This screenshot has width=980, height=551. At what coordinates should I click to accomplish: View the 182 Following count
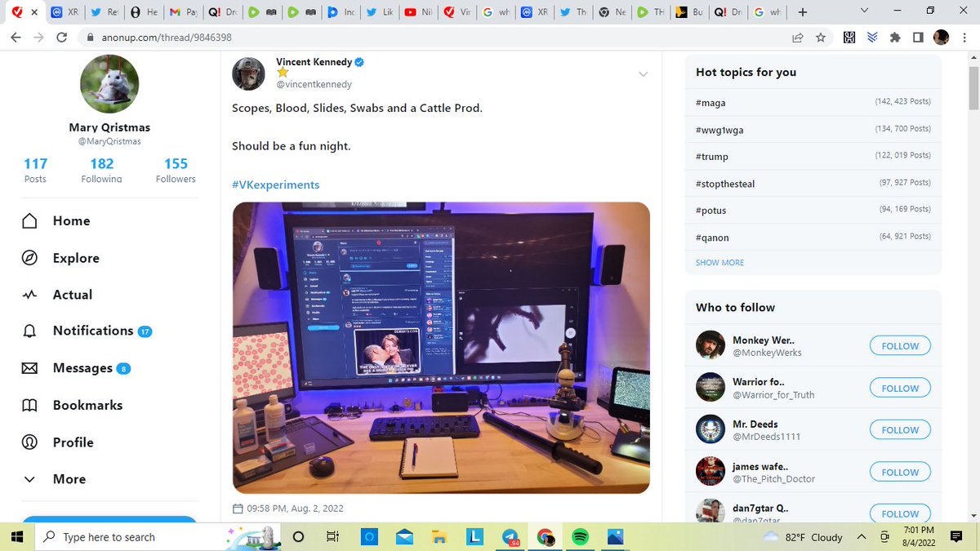pyautogui.click(x=102, y=171)
